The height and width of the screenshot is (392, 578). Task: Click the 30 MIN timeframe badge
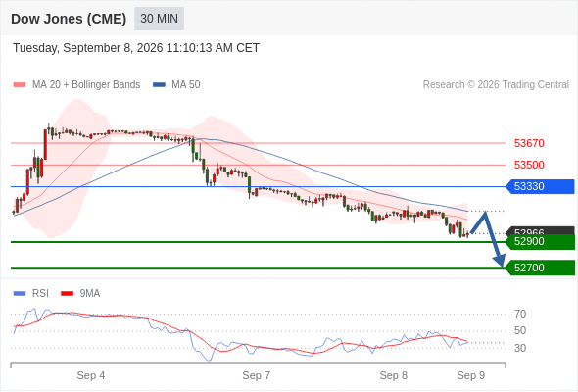(x=159, y=19)
